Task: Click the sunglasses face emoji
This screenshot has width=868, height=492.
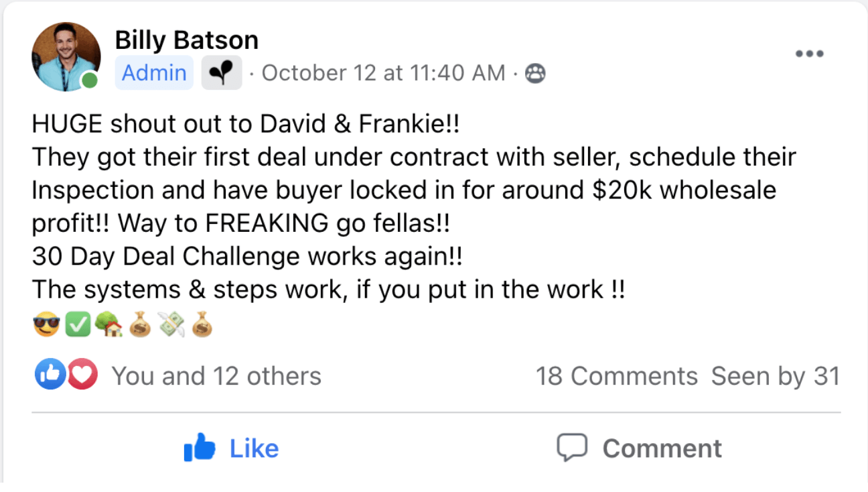Action: coord(45,326)
